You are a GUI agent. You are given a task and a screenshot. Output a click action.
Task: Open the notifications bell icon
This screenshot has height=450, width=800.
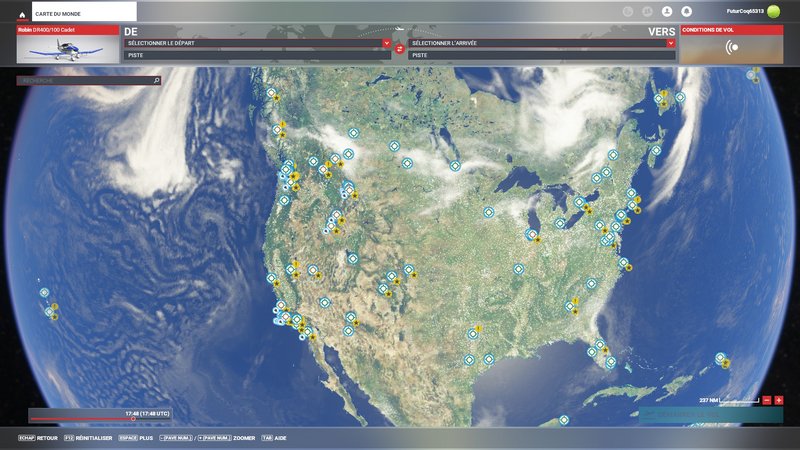pos(686,11)
